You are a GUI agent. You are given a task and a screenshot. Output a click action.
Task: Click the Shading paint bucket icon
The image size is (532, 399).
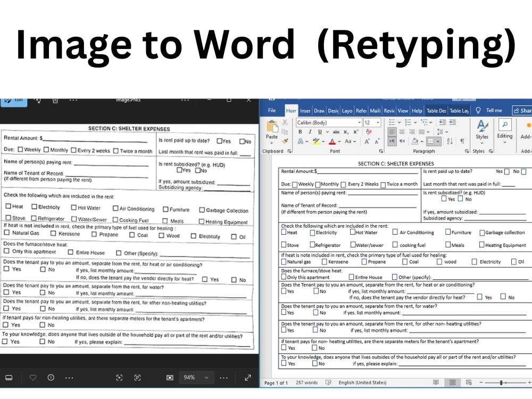(414, 141)
